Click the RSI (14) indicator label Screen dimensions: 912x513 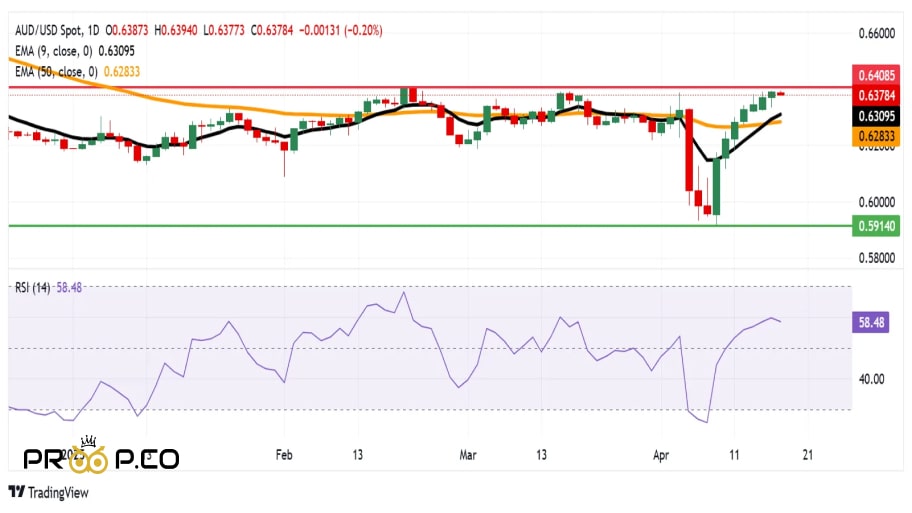pyautogui.click(x=33, y=287)
